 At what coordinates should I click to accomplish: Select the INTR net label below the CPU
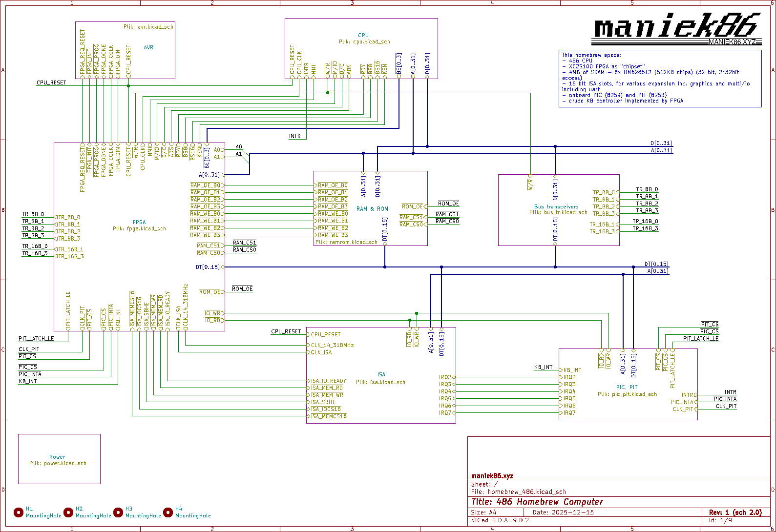click(295, 136)
